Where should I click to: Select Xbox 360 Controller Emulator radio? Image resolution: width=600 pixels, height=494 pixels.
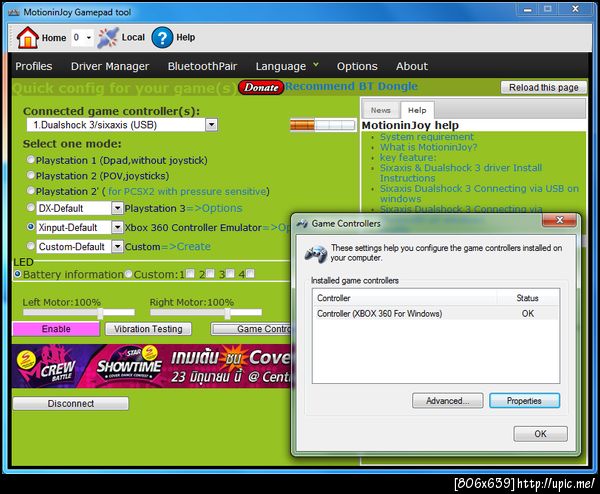click(x=31, y=227)
